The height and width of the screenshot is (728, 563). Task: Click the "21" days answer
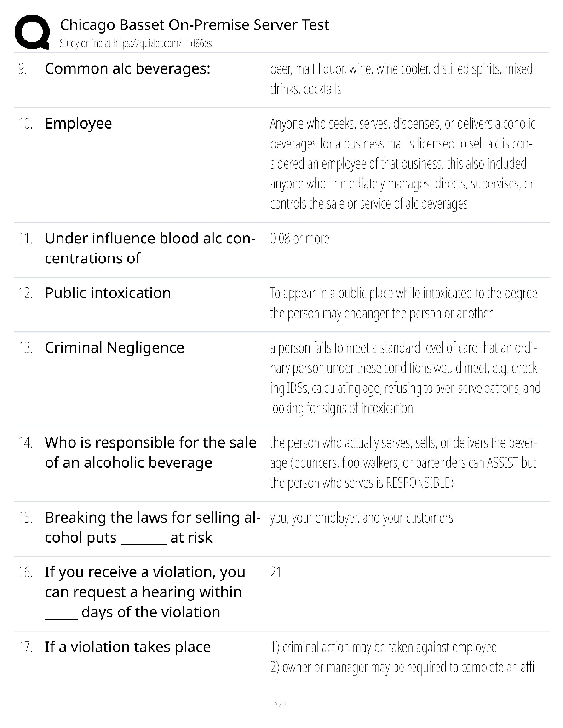[x=276, y=572]
